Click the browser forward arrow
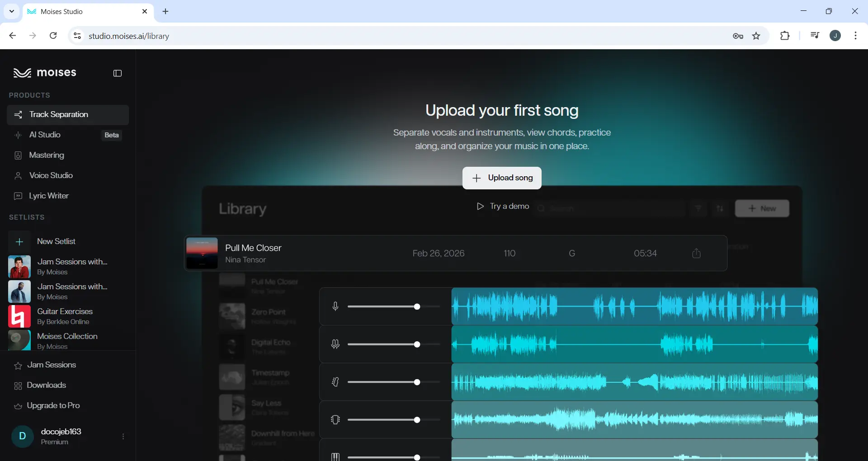This screenshot has height=461, width=868. pyautogui.click(x=33, y=36)
